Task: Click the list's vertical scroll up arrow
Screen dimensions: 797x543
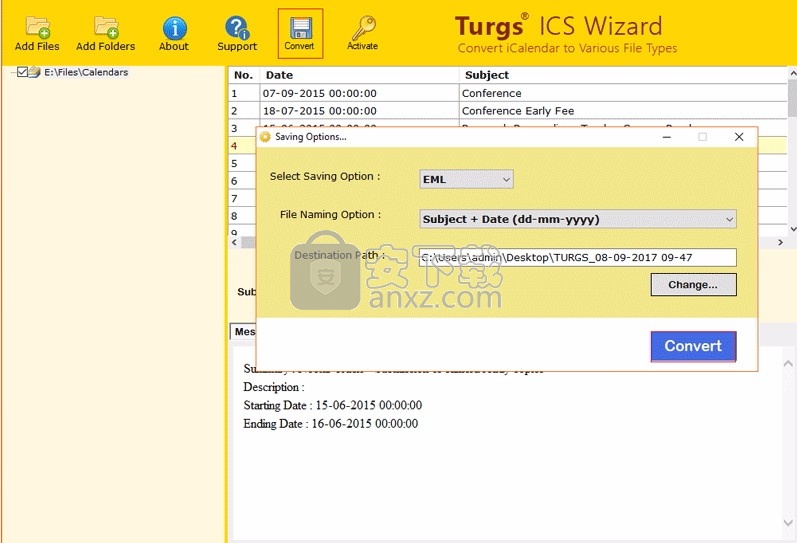Action: [792, 73]
